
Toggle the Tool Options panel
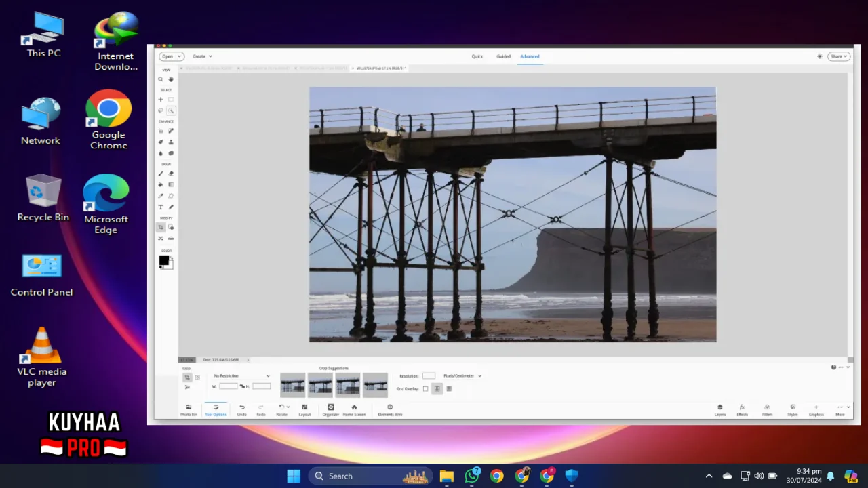[x=216, y=410]
